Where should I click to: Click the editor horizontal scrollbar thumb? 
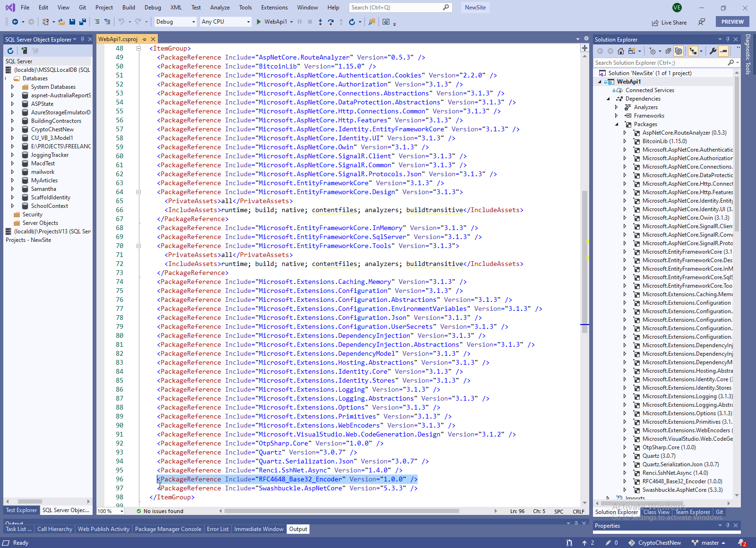(342, 511)
